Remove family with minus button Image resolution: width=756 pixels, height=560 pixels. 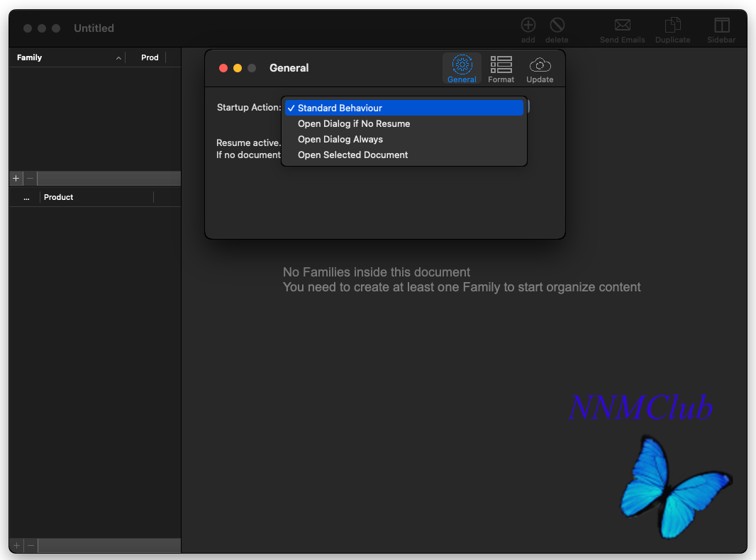coord(30,179)
